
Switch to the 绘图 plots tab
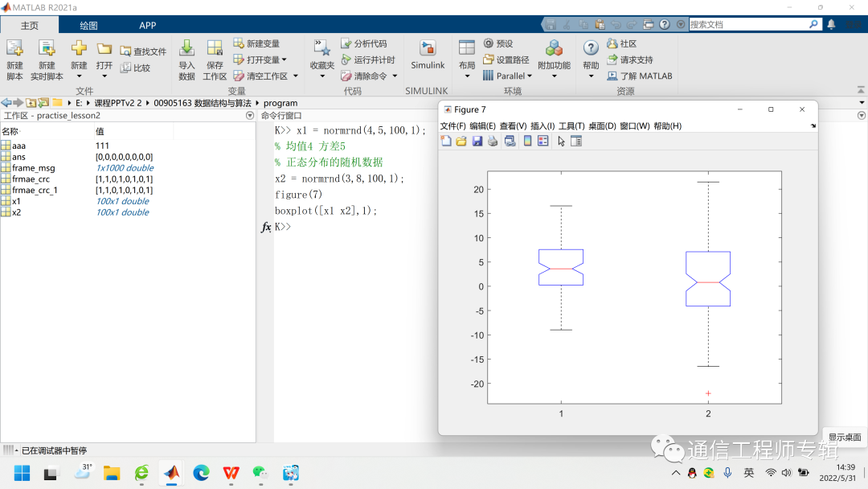pyautogui.click(x=88, y=26)
